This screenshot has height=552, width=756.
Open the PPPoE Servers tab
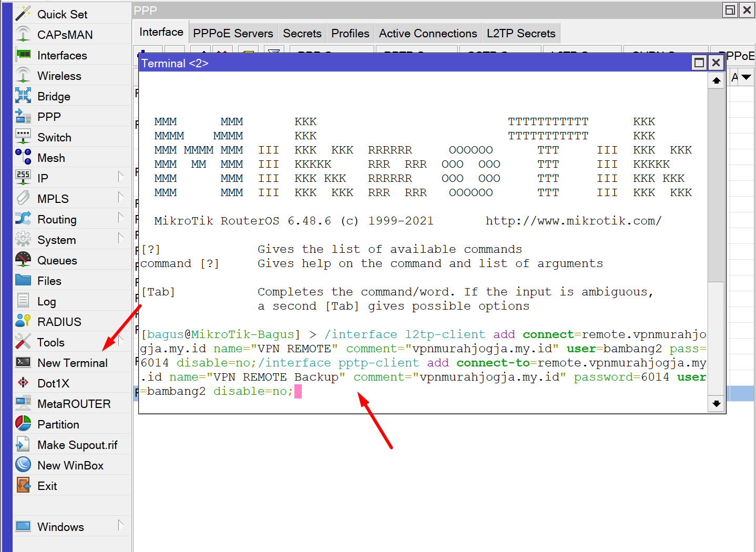tap(233, 33)
